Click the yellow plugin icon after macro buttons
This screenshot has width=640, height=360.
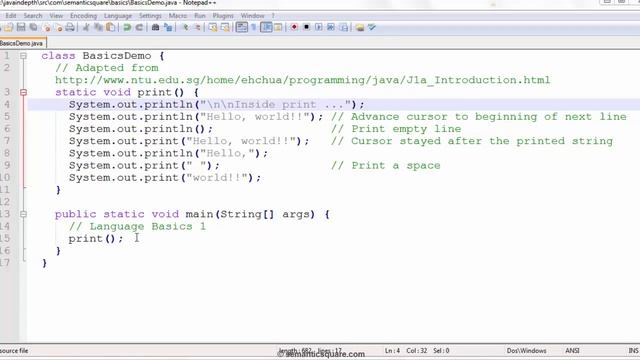[360, 27]
